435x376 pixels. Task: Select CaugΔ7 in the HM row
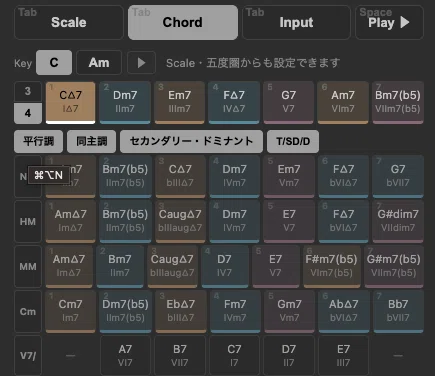[180, 221]
